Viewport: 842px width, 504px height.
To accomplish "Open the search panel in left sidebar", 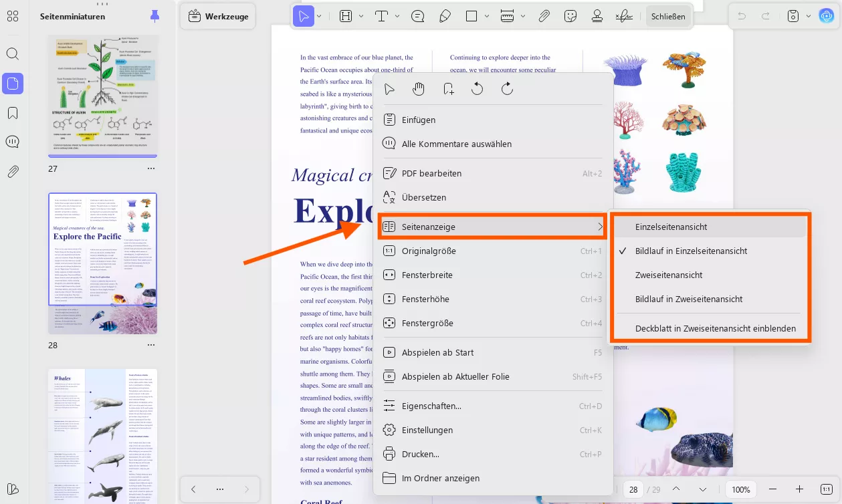I will coord(13,54).
